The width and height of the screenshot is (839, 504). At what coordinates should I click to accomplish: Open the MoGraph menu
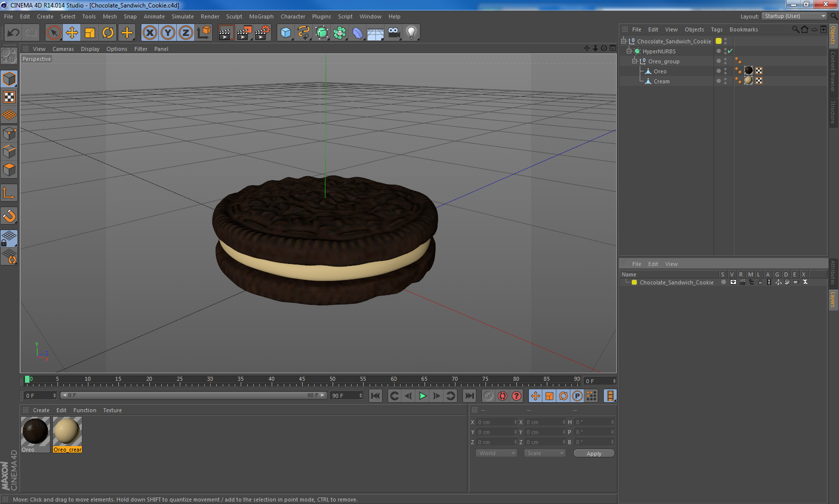click(261, 16)
